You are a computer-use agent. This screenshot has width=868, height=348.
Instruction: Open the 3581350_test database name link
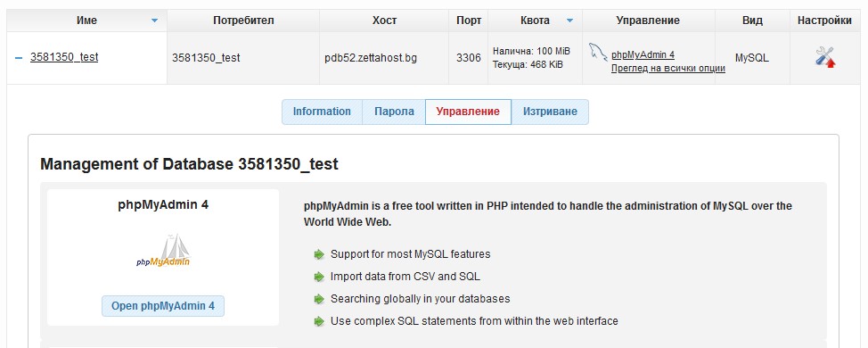pos(64,57)
